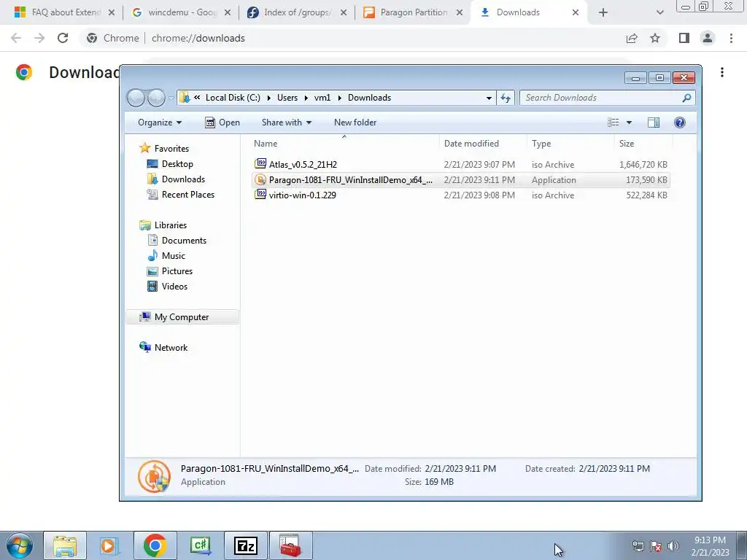Switch to the wincdemu Google tab

tap(180, 12)
